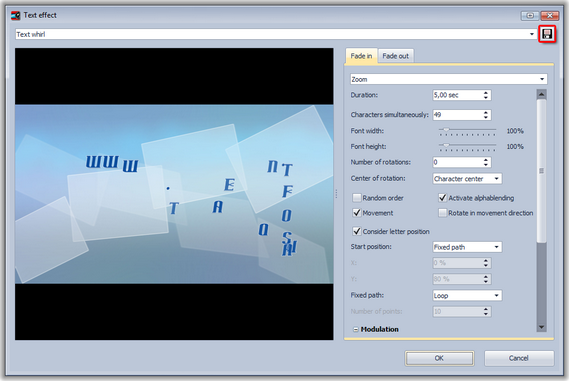Click the Number of rotations field
Viewport: 569px width, 381px height.
point(457,162)
